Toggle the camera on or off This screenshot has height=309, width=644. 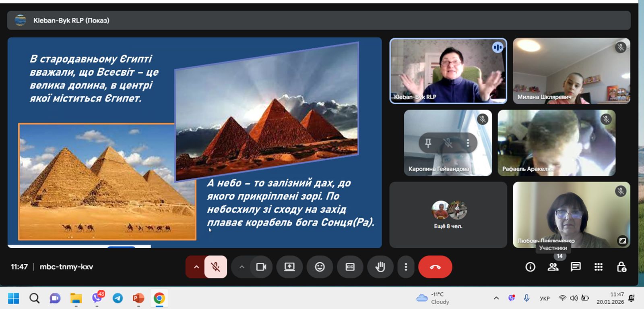261,267
